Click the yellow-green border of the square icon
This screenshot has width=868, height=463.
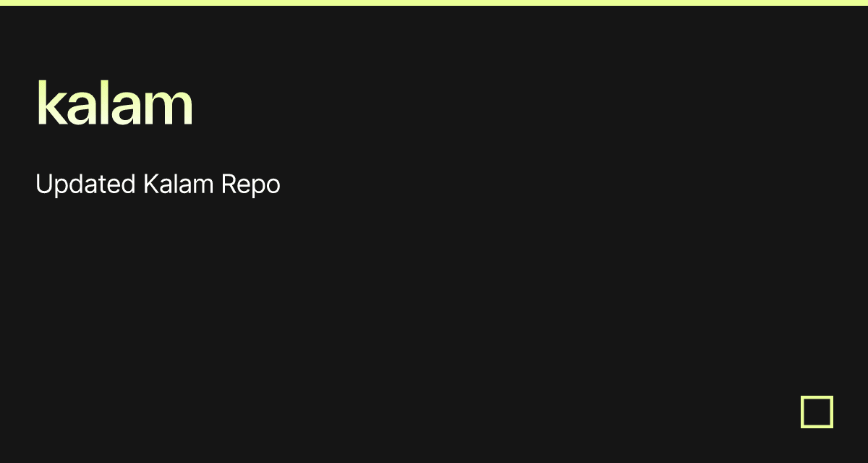[803, 412]
